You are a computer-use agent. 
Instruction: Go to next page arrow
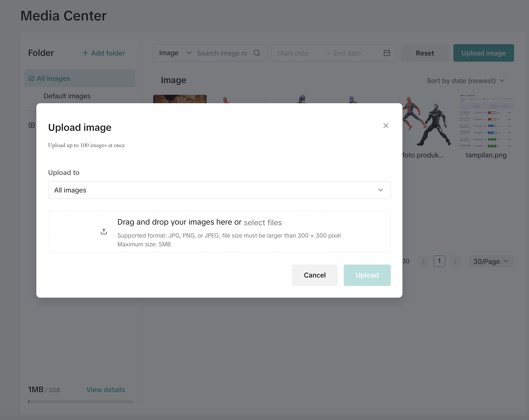click(x=455, y=261)
